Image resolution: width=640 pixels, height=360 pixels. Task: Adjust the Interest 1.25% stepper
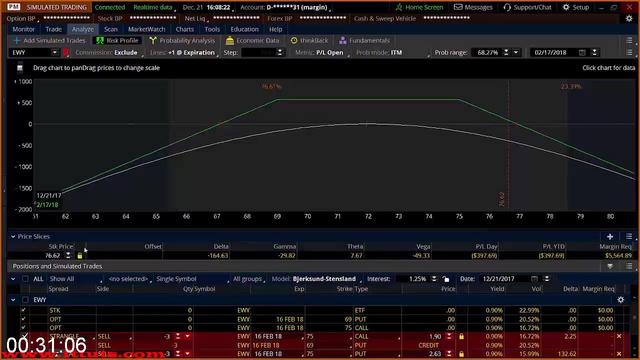click(x=434, y=279)
